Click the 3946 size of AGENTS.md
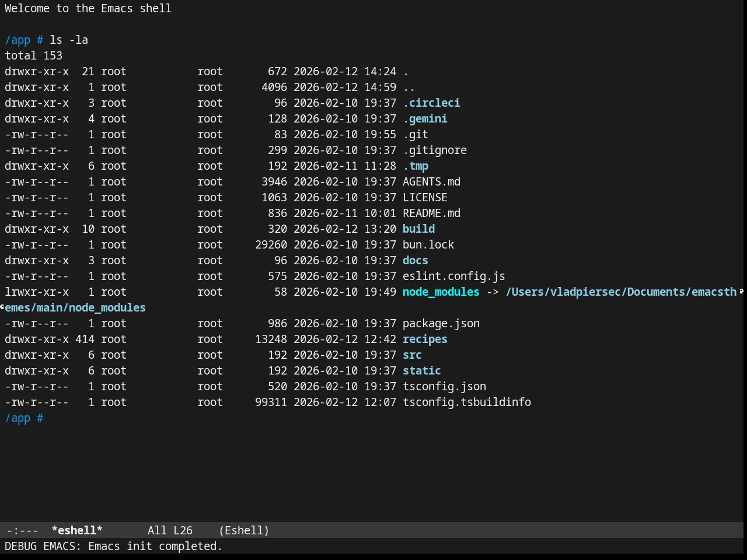Screen dimensions: 747x560 click(x=274, y=181)
